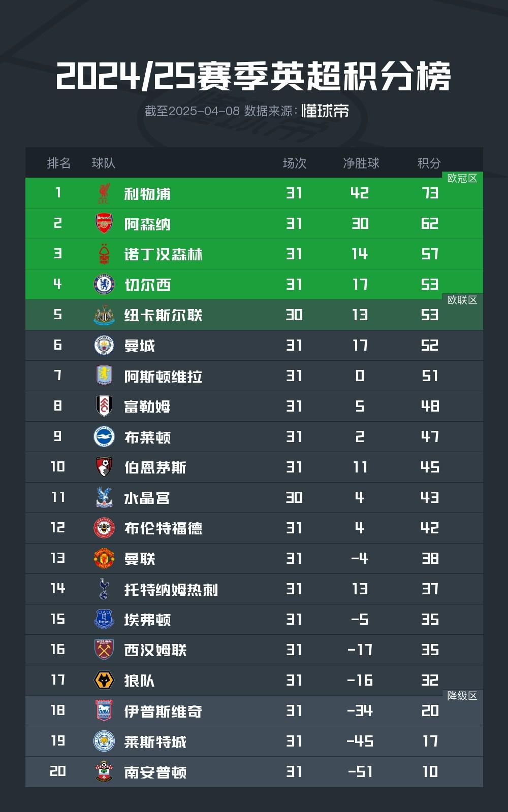Click the Liverpool club crest
The image size is (508, 812).
click(x=104, y=193)
